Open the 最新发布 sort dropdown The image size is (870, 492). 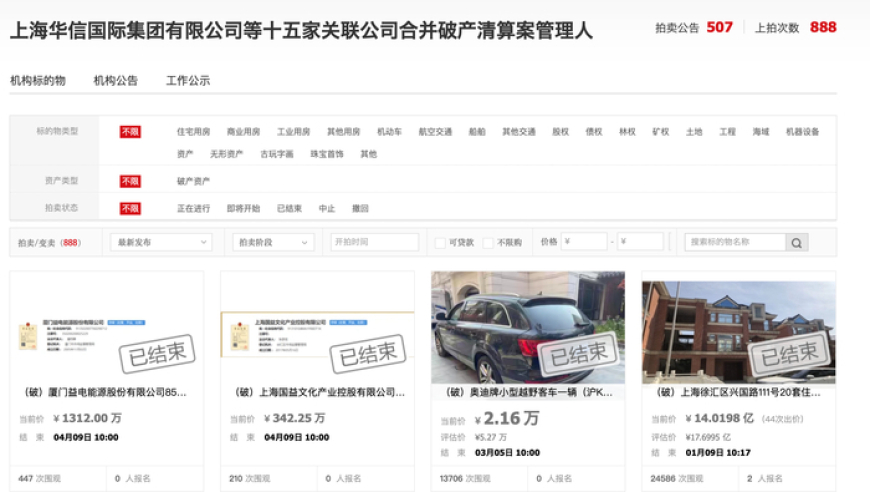pyautogui.click(x=161, y=242)
